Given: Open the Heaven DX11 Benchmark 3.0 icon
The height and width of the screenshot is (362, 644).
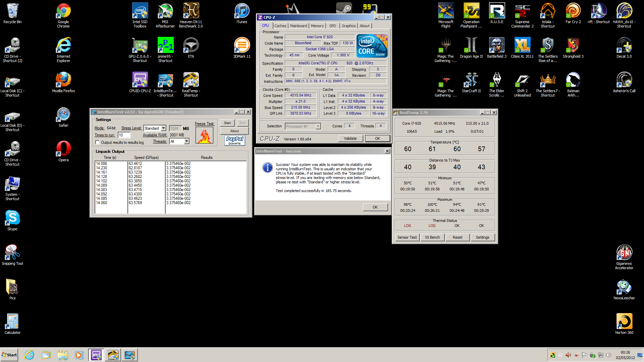Looking at the screenshot, I should click(x=191, y=12).
